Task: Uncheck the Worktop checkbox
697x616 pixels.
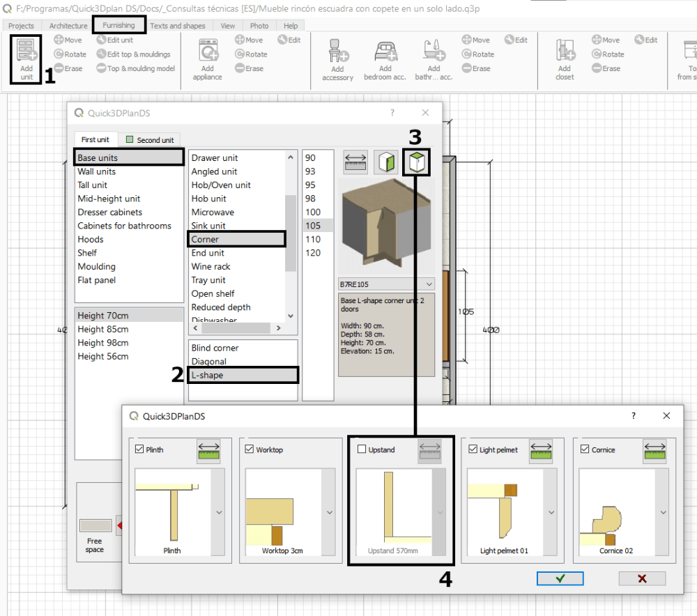Action: coord(250,449)
